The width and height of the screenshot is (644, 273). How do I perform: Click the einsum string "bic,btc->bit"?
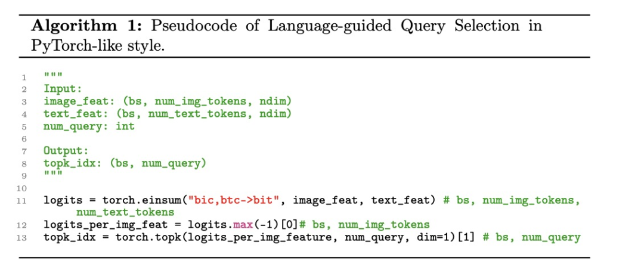point(234,201)
